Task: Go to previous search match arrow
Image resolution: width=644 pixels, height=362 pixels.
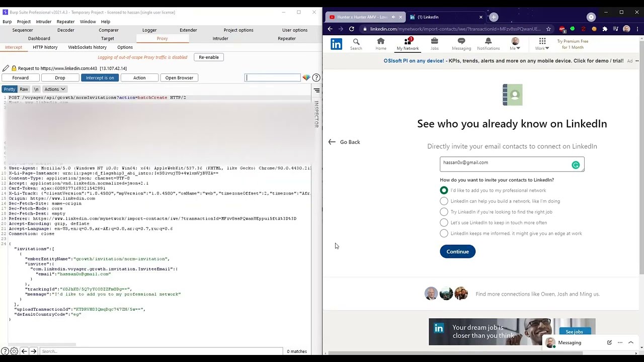Action: (x=24, y=351)
